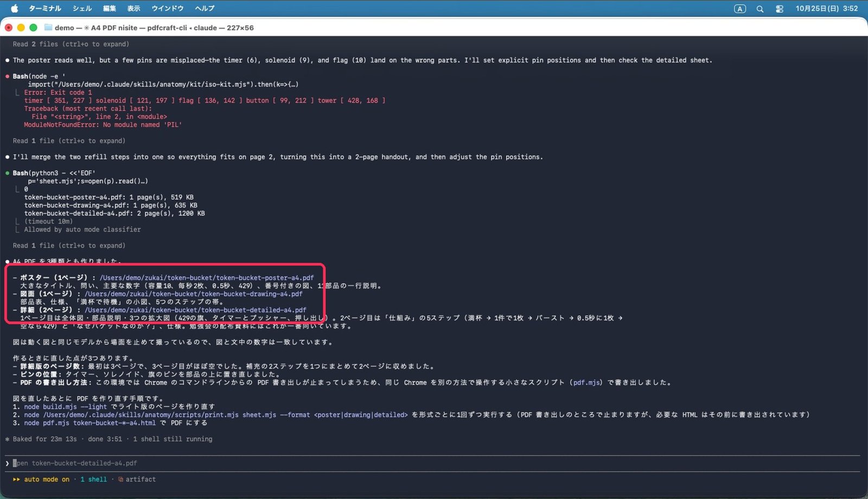
Task: Click the pdf.mjs file name text
Action: [586, 382]
